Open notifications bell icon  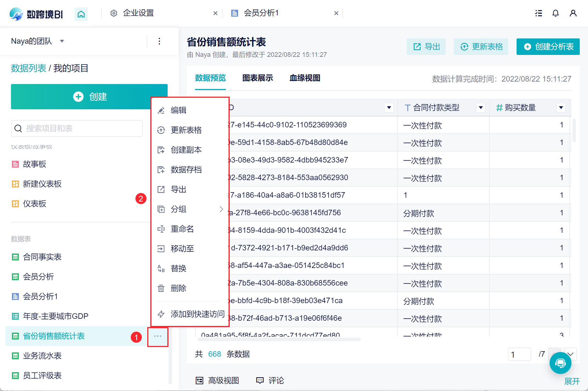pos(555,13)
